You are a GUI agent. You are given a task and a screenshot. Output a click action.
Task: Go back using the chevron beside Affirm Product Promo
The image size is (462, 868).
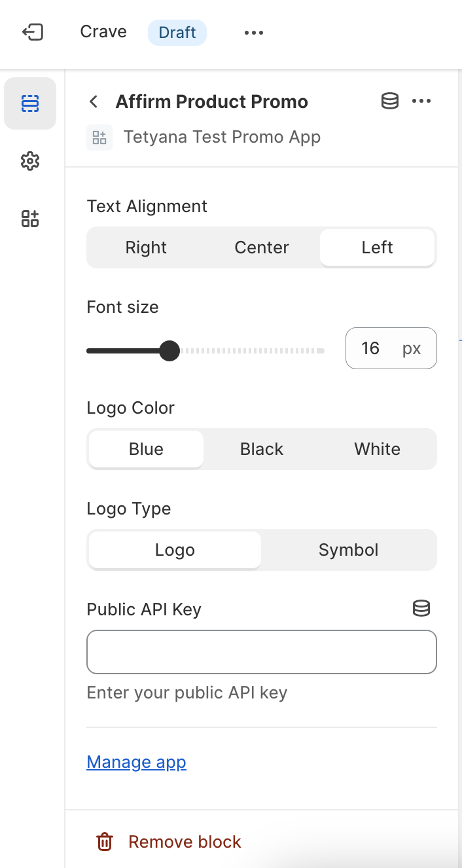(x=93, y=101)
